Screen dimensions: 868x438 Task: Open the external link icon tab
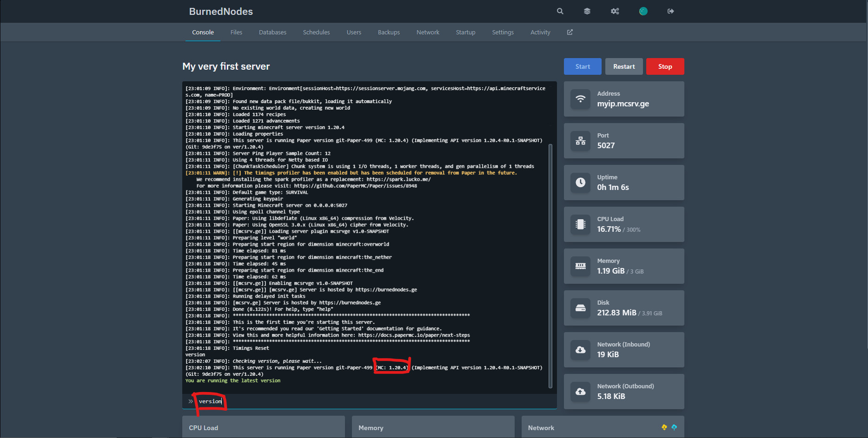570,32
